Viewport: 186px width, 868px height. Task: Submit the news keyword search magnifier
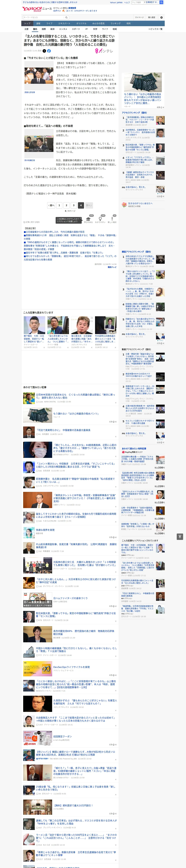point(66,17)
